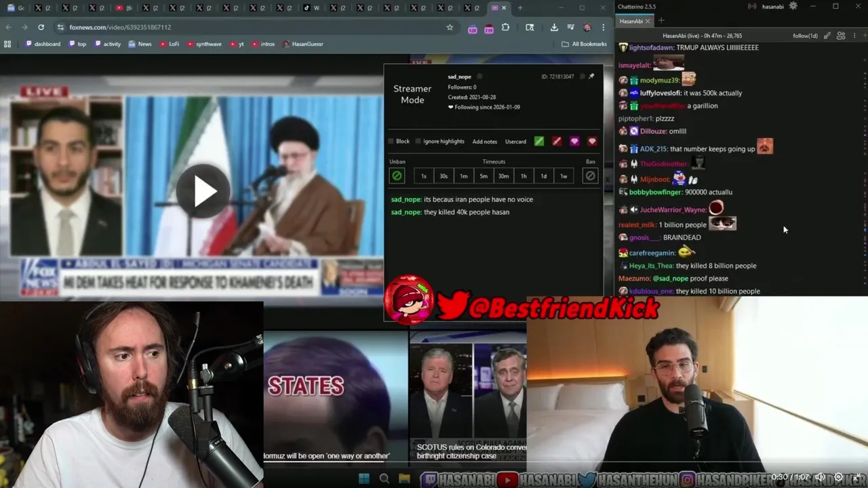Viewport: 868px width, 488px height.
Task: Mute the clip volume icon
Action: 820,477
